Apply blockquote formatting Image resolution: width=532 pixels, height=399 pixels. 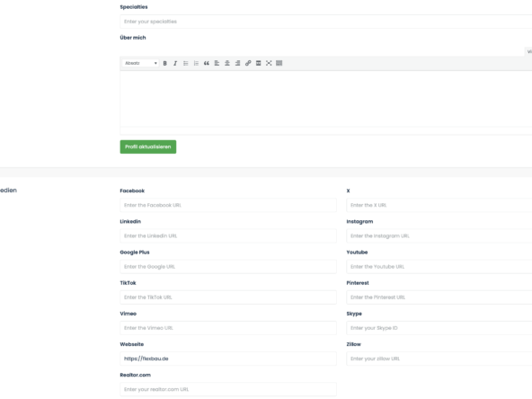(207, 63)
